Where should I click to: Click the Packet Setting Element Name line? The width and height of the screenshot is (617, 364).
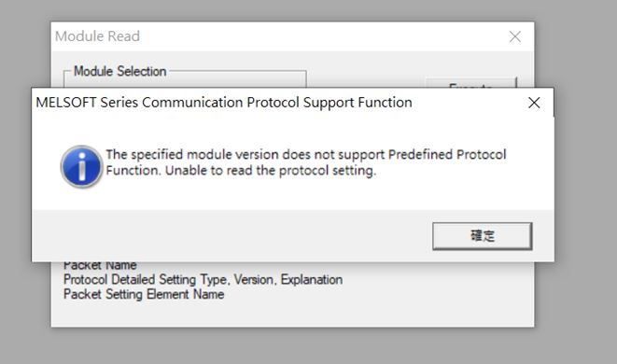144,294
